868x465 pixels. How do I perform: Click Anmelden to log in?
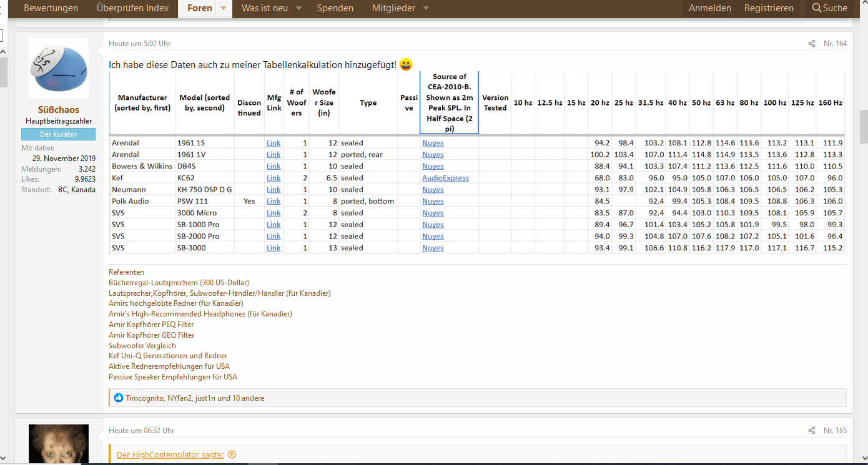(710, 8)
